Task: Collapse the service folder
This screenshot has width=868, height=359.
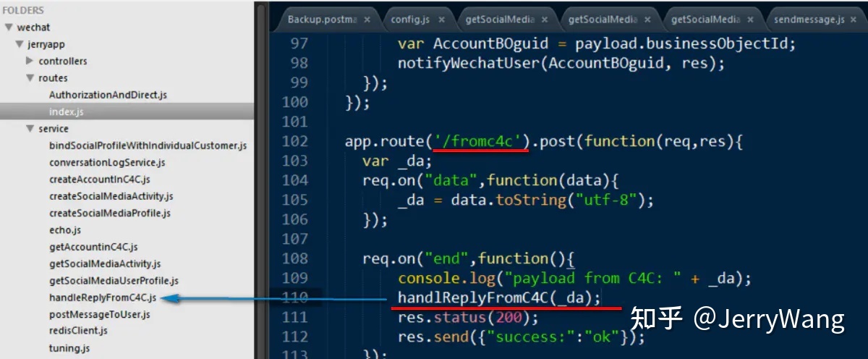Action: point(30,129)
